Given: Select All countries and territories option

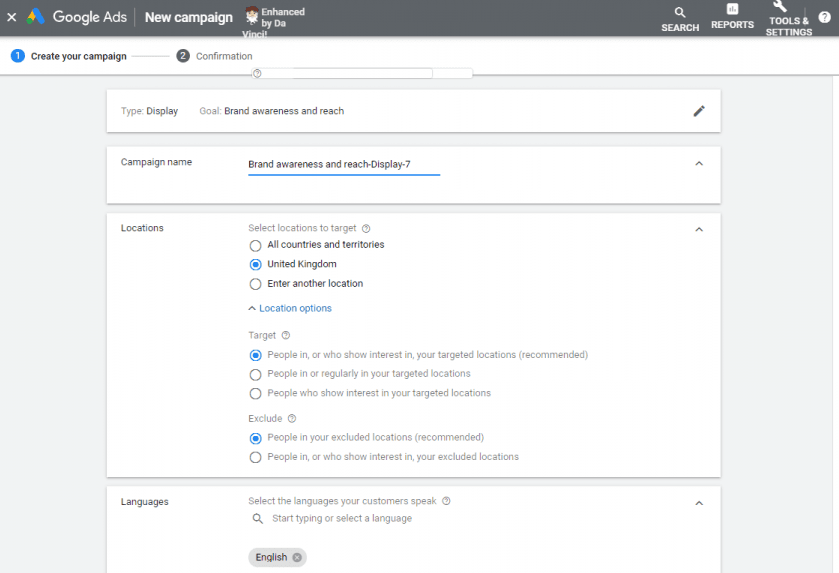Looking at the screenshot, I should click(255, 245).
